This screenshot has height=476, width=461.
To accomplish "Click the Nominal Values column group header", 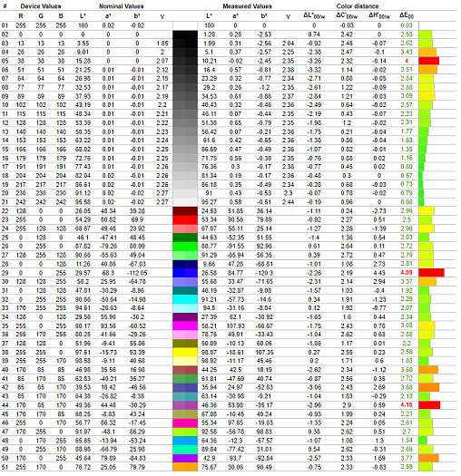I will [x=122, y=6].
